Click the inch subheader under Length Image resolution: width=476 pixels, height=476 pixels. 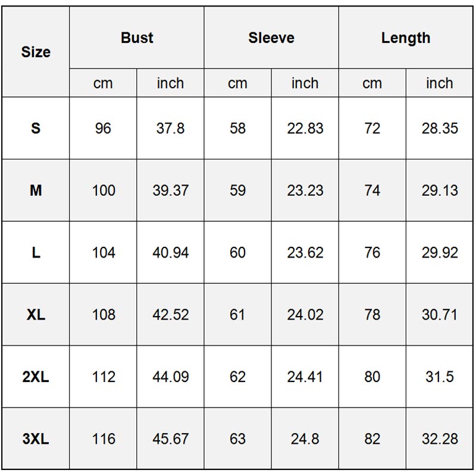(x=439, y=83)
